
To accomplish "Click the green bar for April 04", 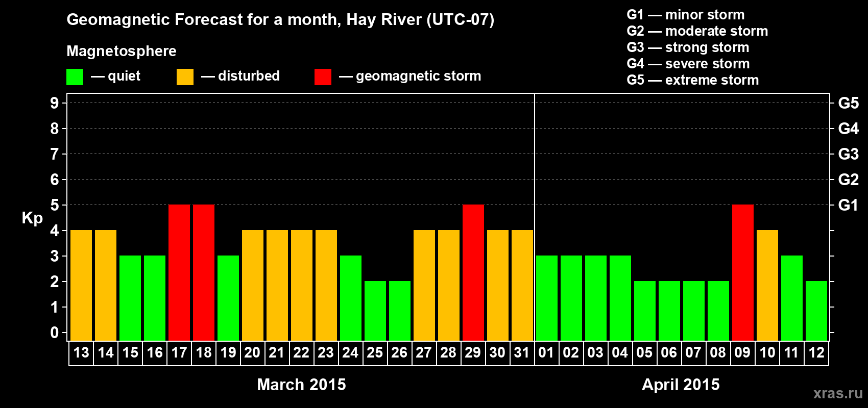I will 620,298.
